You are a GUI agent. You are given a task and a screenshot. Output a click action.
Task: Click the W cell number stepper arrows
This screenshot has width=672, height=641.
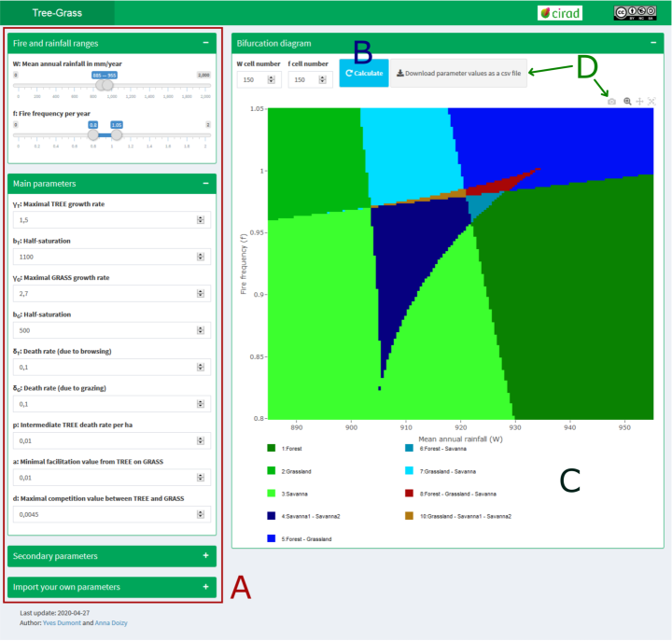[271, 79]
